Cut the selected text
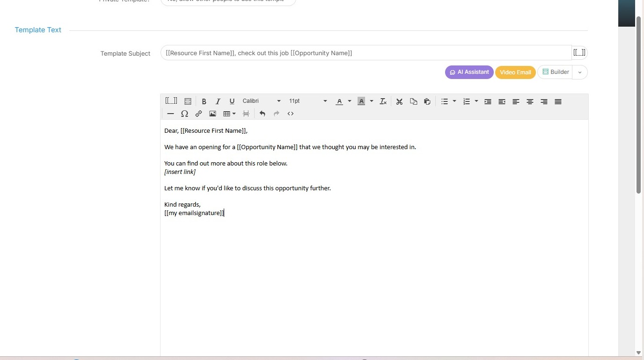644x360 pixels. (x=399, y=101)
